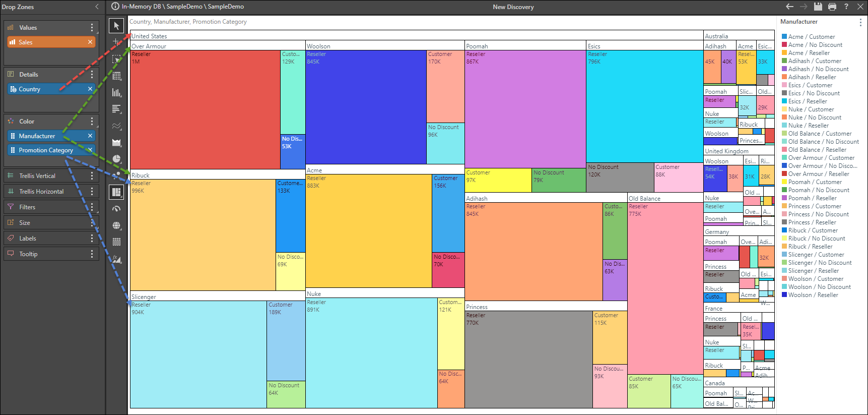868x415 pixels.
Task: Select the pie chart visualization icon
Action: point(117,159)
